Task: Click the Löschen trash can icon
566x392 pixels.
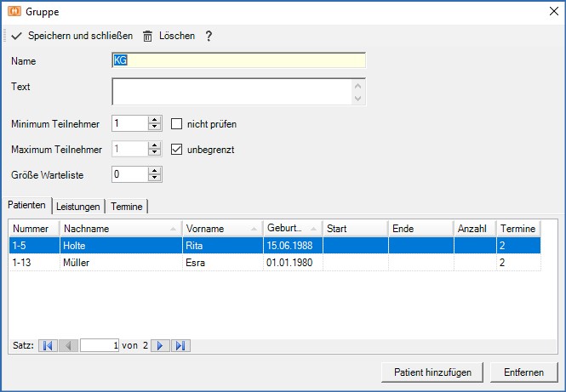Action: [x=148, y=36]
